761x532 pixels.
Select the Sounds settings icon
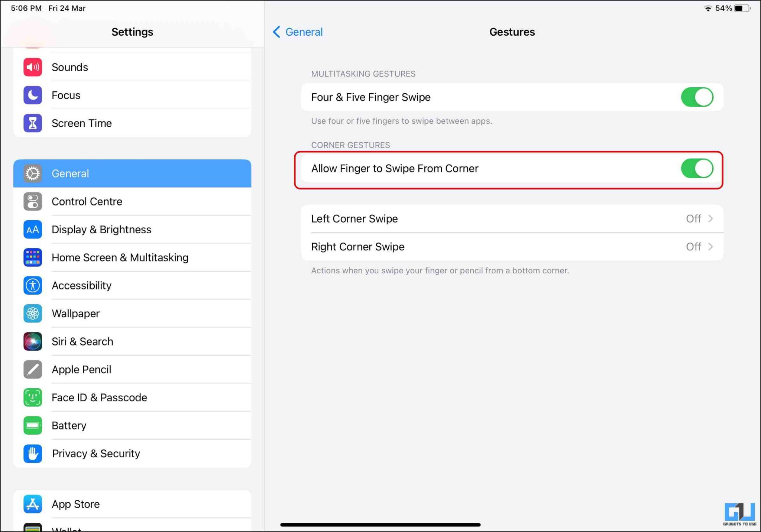32,67
